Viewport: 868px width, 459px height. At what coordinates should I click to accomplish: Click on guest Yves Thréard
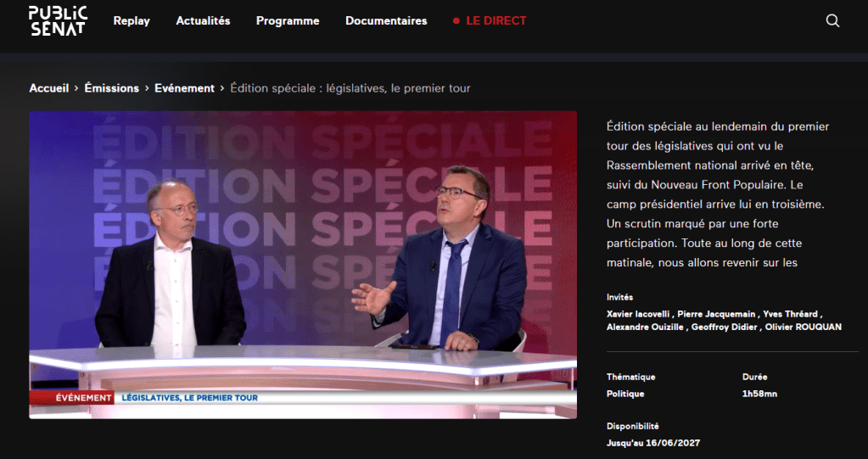pyautogui.click(x=792, y=314)
